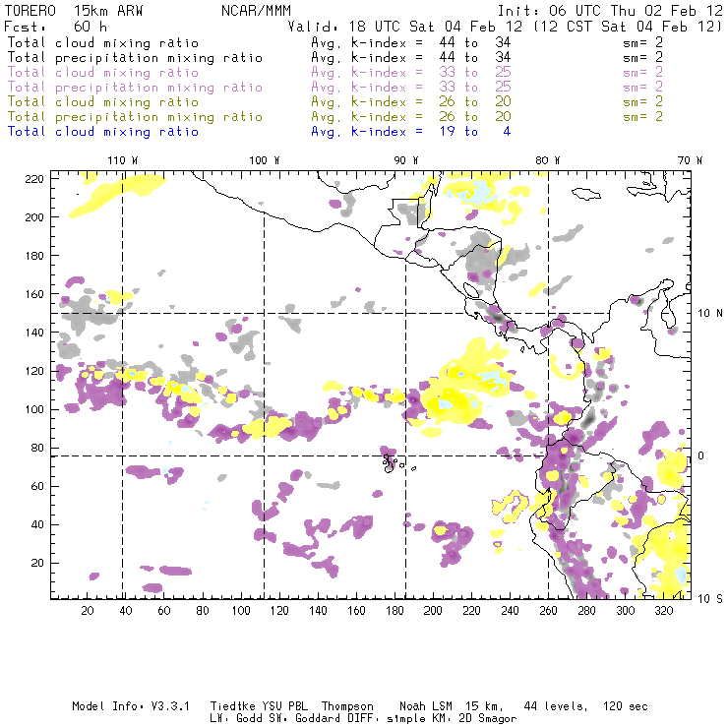Click the '260' bottom axis tick label
Image resolution: width=728 pixels, height=728 pixels.
click(548, 611)
